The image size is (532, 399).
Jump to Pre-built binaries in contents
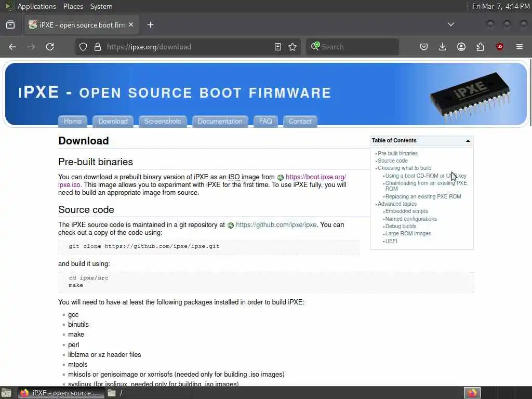point(397,153)
